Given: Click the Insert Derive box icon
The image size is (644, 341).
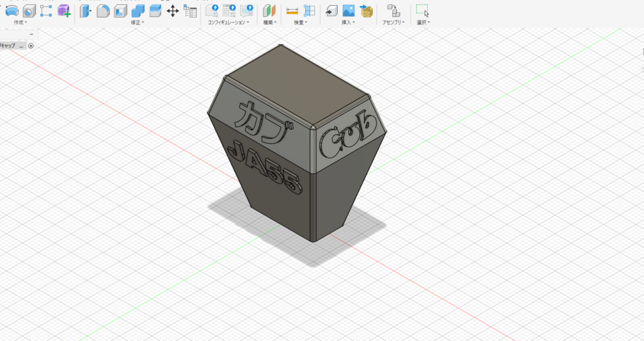Looking at the screenshot, I should click(331, 11).
